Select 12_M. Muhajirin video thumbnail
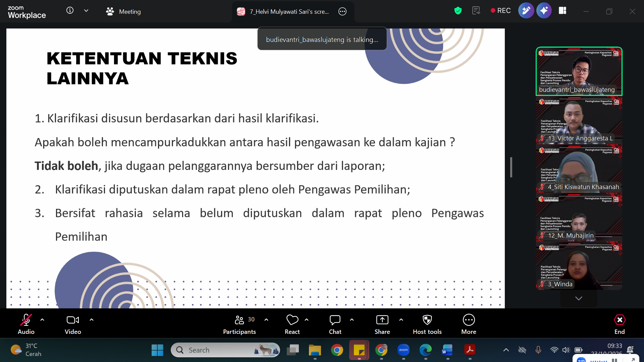This screenshot has height=362, width=644. (579, 217)
